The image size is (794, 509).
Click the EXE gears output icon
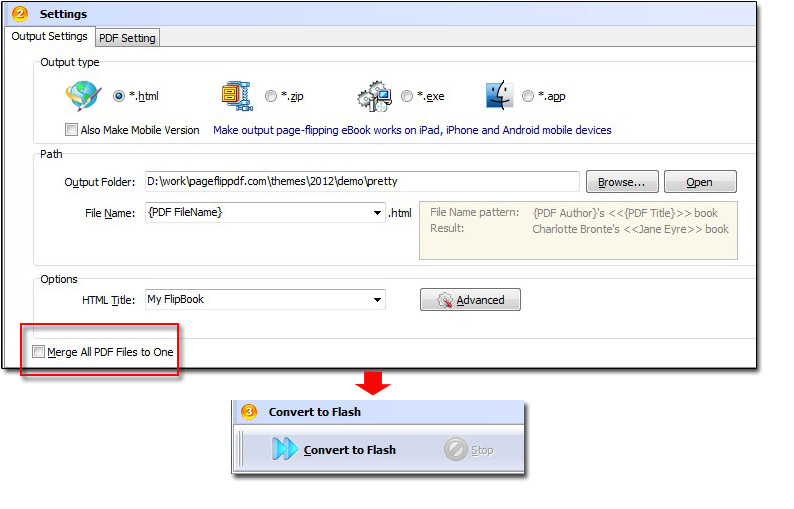374,96
